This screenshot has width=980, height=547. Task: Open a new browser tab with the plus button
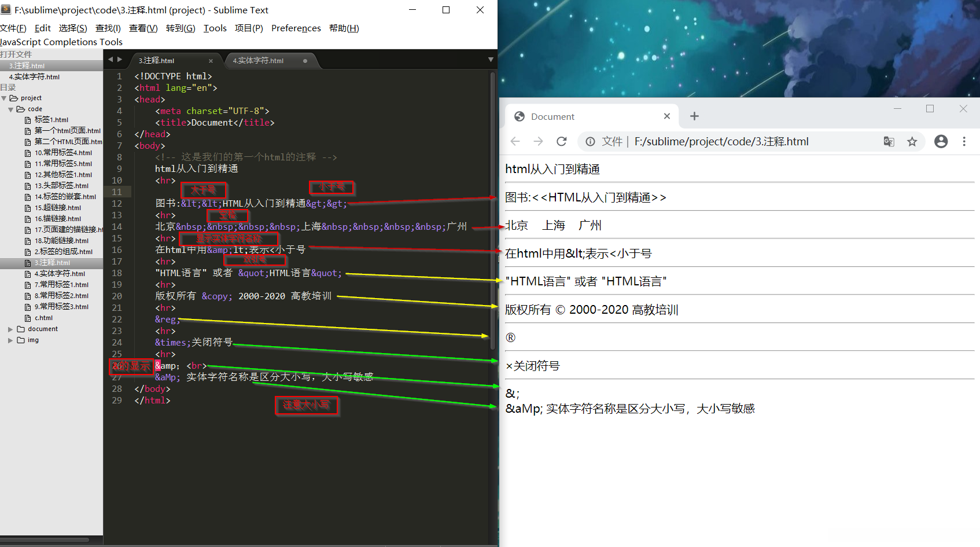pos(694,116)
